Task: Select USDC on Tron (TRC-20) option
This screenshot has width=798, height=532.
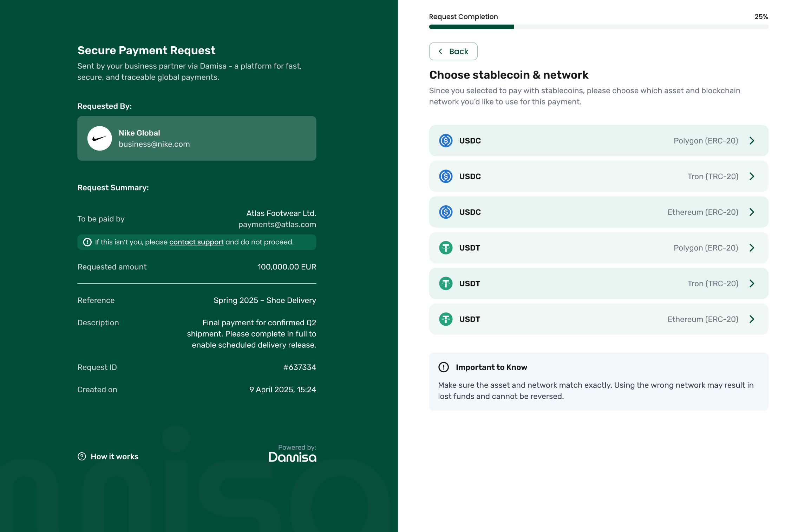Action: click(598, 177)
